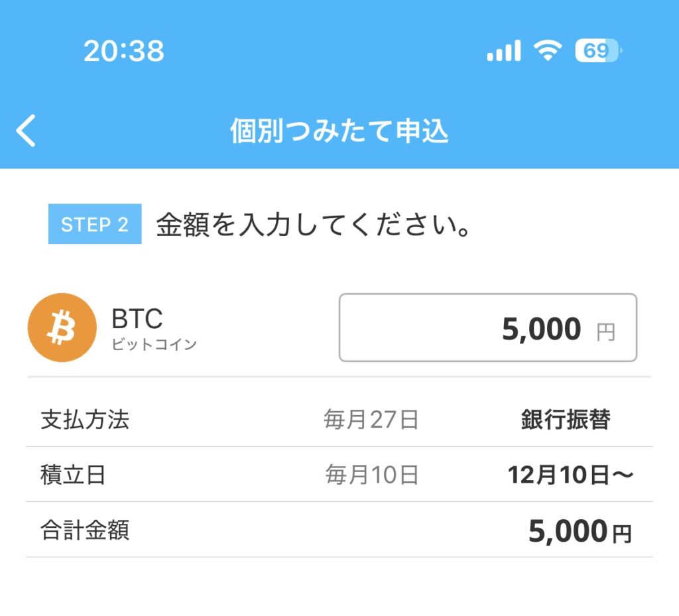Tap the 合計金額 total of 5,000円
Screen dimensions: 679x616
tap(580, 532)
